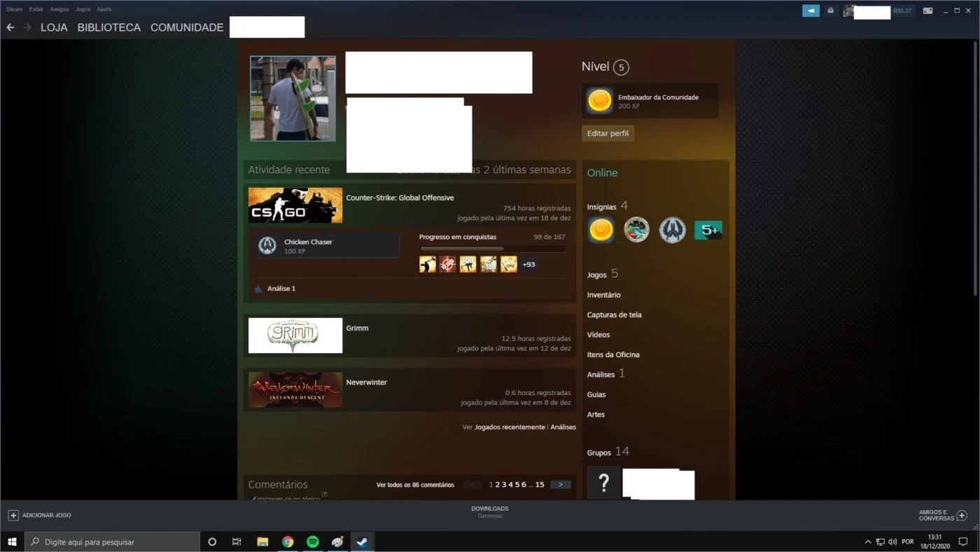Click the Chicken Chaser badge icon in CS:GO card
The width and height of the screenshot is (980, 552).
point(267,245)
